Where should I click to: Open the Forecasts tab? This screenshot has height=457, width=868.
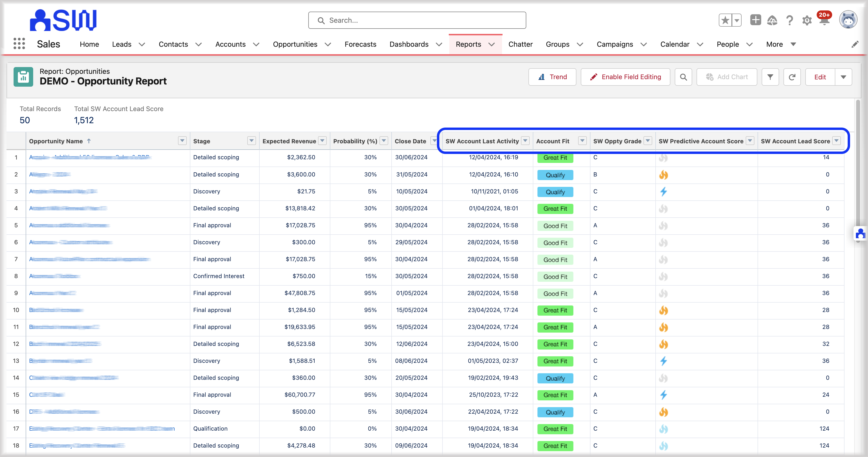tap(360, 44)
